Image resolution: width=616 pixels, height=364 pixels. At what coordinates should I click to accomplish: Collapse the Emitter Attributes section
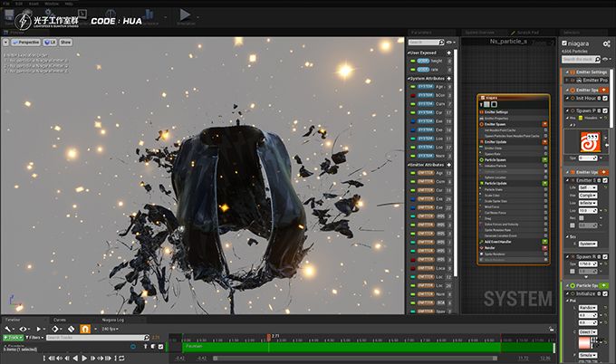coord(409,165)
